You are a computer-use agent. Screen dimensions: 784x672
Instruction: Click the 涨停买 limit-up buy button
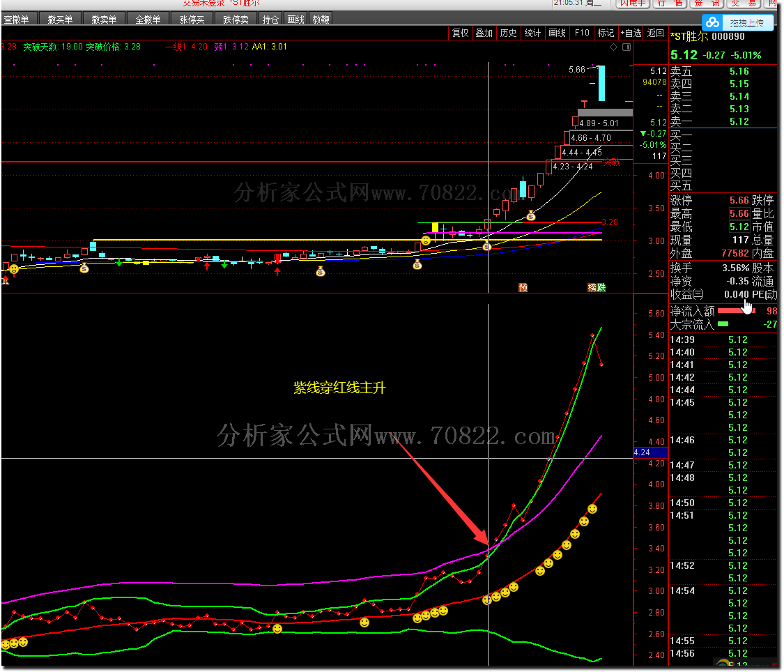(192, 20)
